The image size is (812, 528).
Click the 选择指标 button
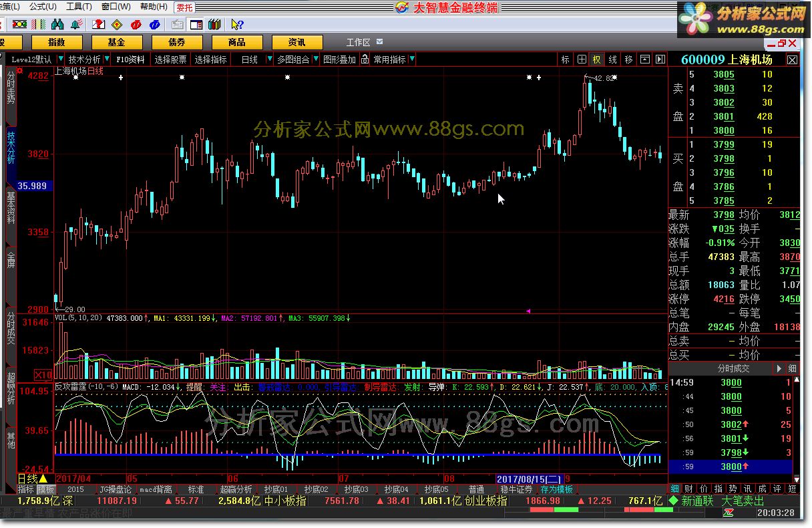211,59
